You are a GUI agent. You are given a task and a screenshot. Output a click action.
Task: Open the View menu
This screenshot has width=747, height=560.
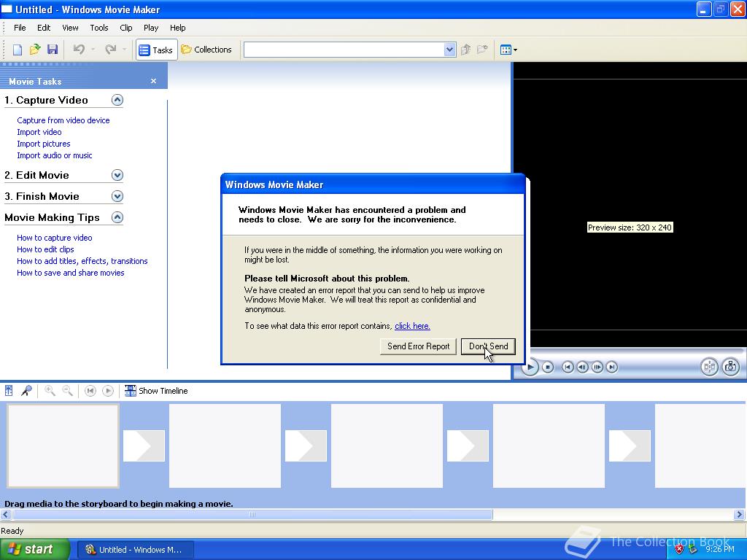coord(70,28)
